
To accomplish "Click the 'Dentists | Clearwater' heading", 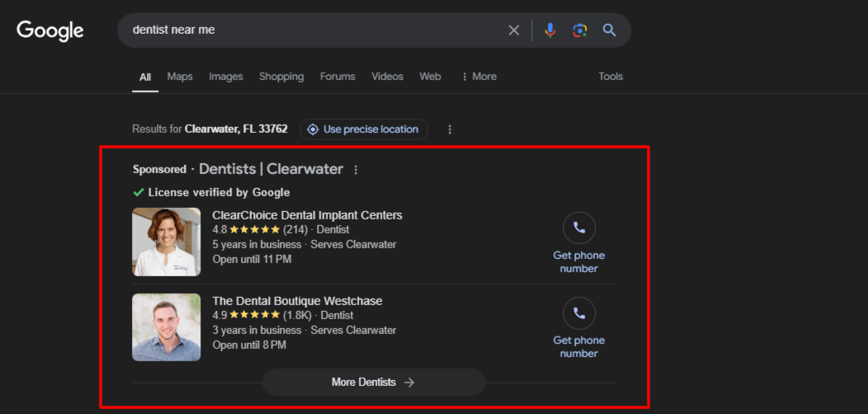I will pos(271,169).
